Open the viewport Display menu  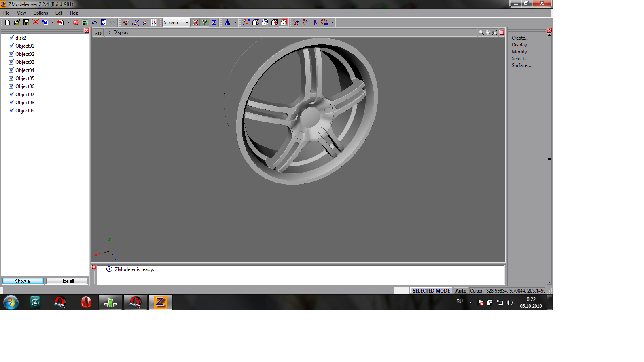pos(121,32)
